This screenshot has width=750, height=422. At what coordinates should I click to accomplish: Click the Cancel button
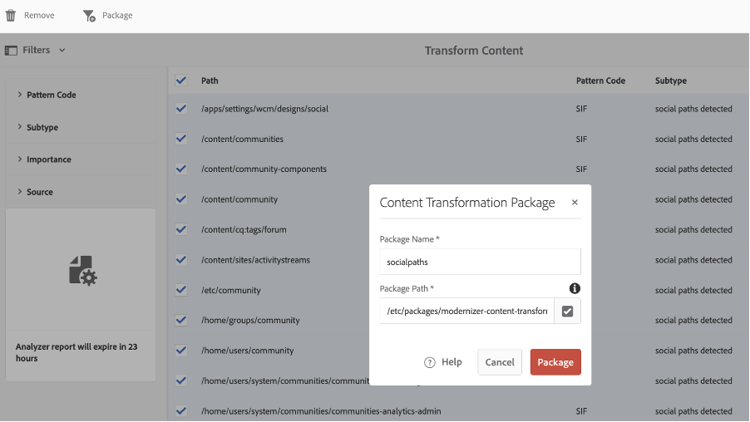(x=499, y=362)
